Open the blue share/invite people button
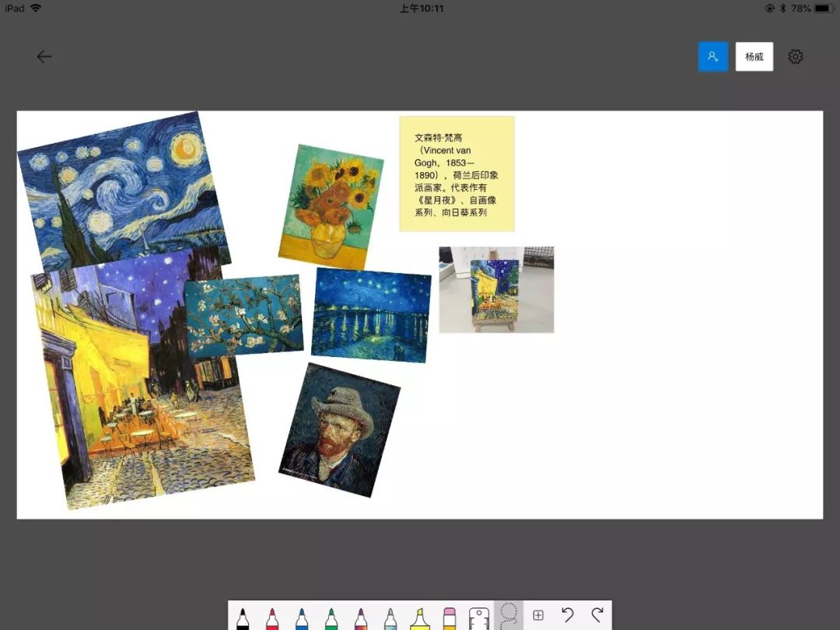The image size is (840, 630). tap(712, 56)
